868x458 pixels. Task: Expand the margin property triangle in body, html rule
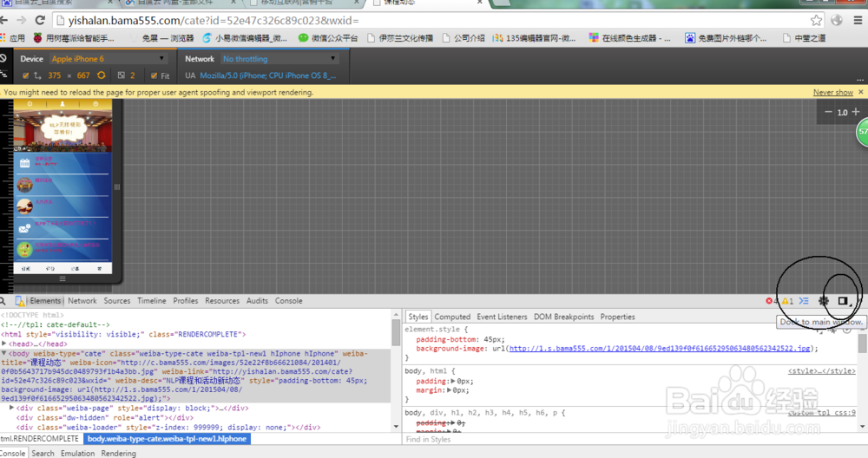click(x=449, y=390)
